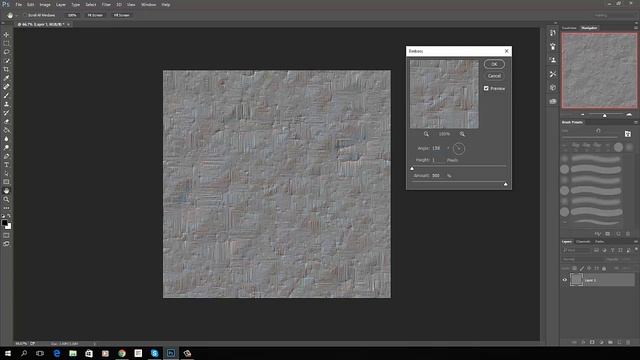Click the Emboss Height slider handle
The image size is (640, 360).
tap(412, 168)
